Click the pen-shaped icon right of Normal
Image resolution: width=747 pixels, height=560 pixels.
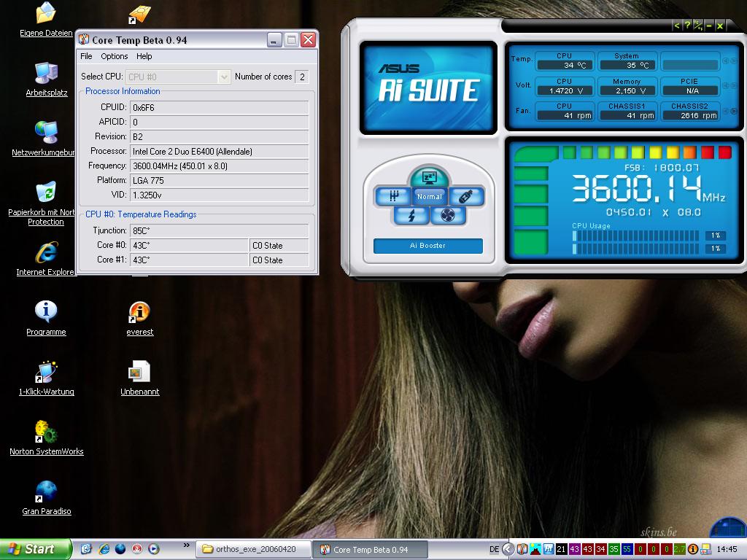click(466, 196)
